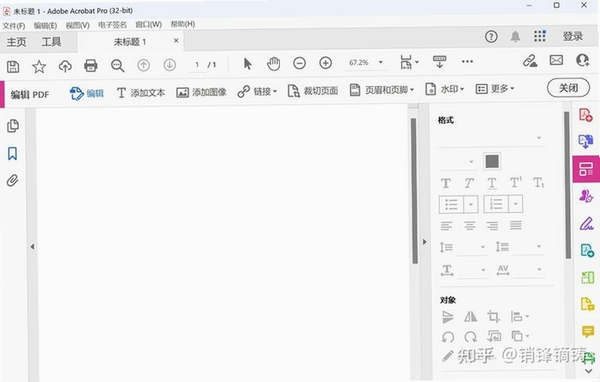This screenshot has height=382, width=600.
Task: Rotate object clockwise
Action: point(471,337)
